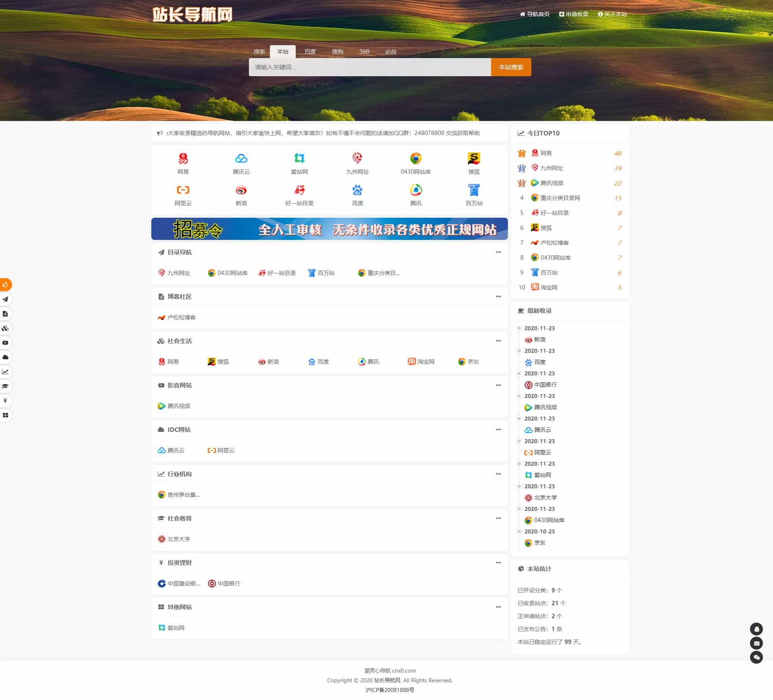The image size is (773, 700).
Task: Open 中国建设银行 link under 投资理财
Action: pos(179,583)
